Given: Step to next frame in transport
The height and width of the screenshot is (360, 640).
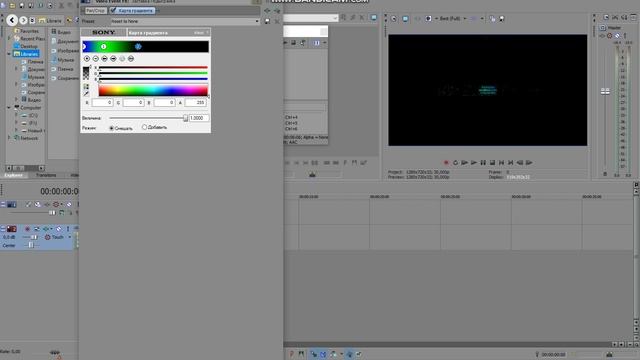Looking at the screenshot, I should click(529, 163).
